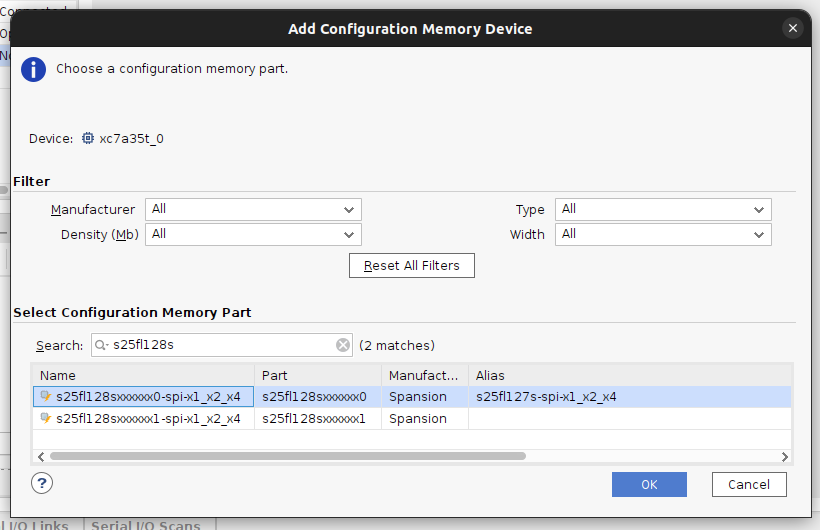Click the search text field

point(220,345)
